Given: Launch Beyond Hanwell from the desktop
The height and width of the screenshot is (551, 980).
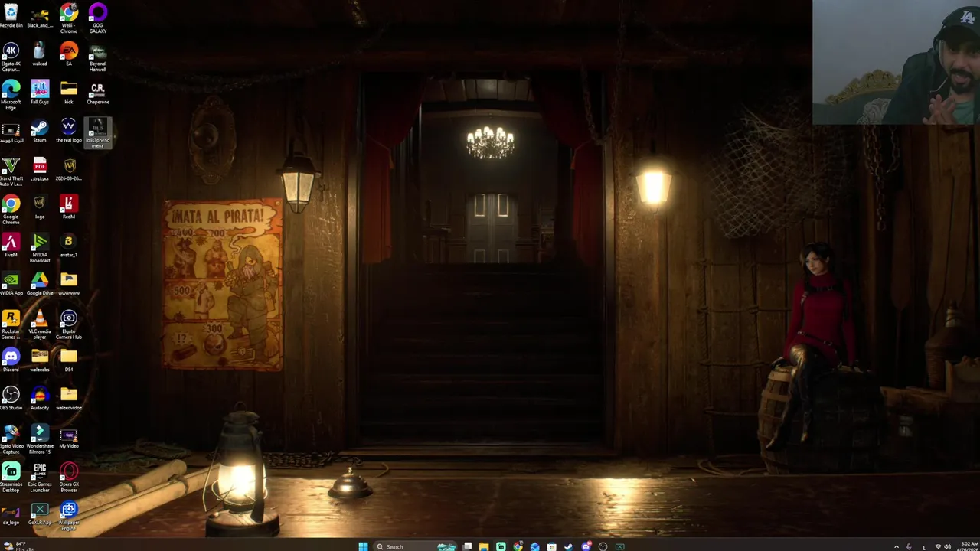Looking at the screenshot, I should (x=98, y=57).
